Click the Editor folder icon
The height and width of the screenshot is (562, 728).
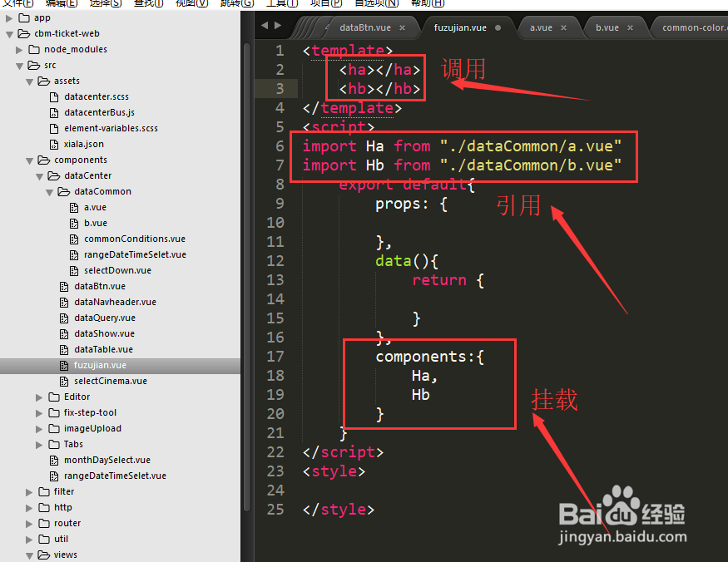(x=54, y=397)
